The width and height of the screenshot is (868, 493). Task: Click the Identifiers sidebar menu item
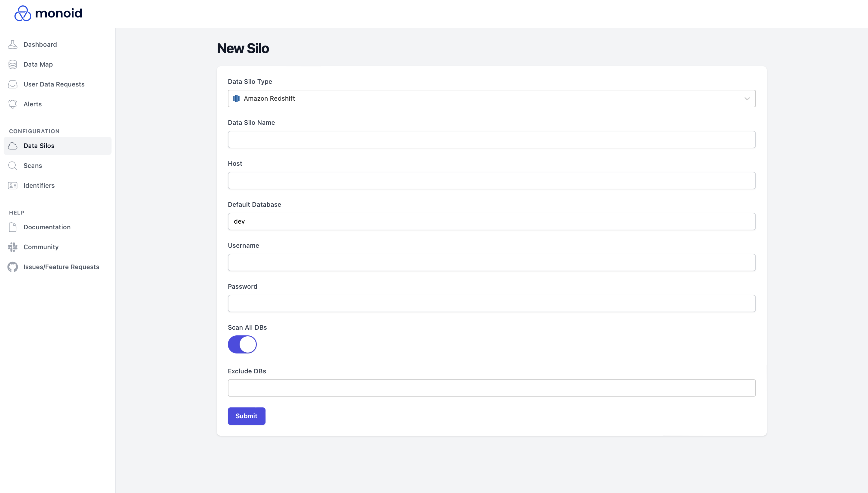(39, 185)
